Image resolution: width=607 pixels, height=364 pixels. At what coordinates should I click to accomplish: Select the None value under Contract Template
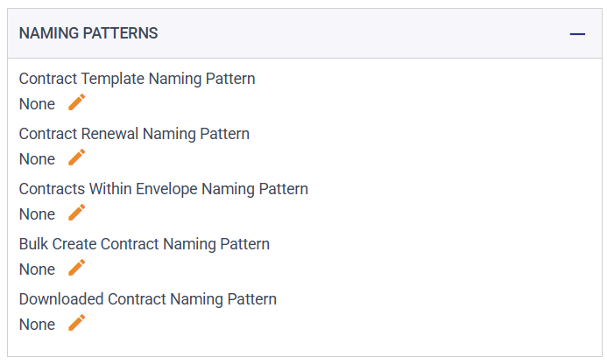point(37,104)
